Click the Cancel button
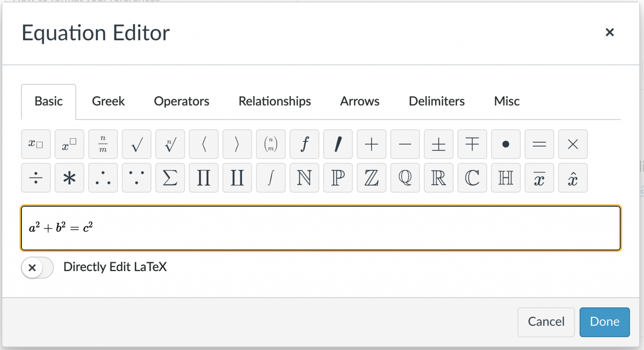The height and width of the screenshot is (350, 644). point(546,322)
